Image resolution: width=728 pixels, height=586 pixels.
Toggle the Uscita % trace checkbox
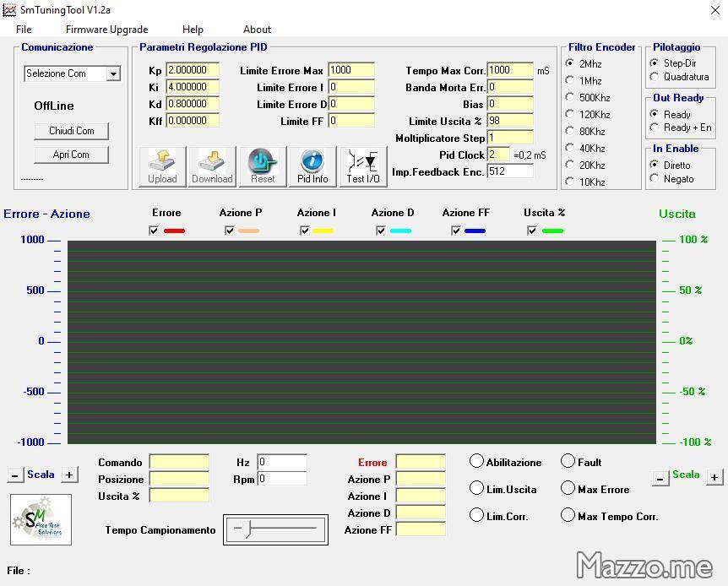(x=532, y=231)
